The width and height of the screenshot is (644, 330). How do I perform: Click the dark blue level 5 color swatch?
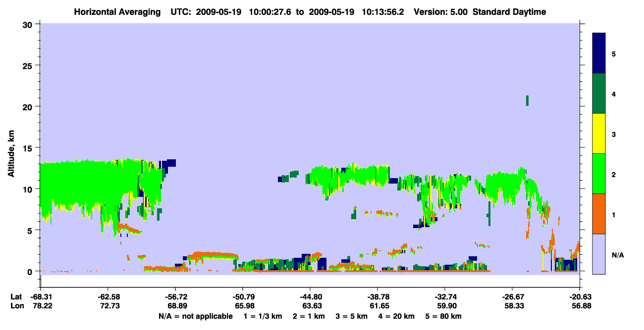coord(599,53)
